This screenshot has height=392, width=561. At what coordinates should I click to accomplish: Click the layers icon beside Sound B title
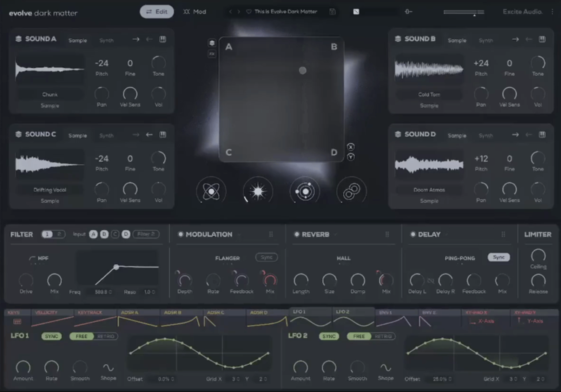398,39
